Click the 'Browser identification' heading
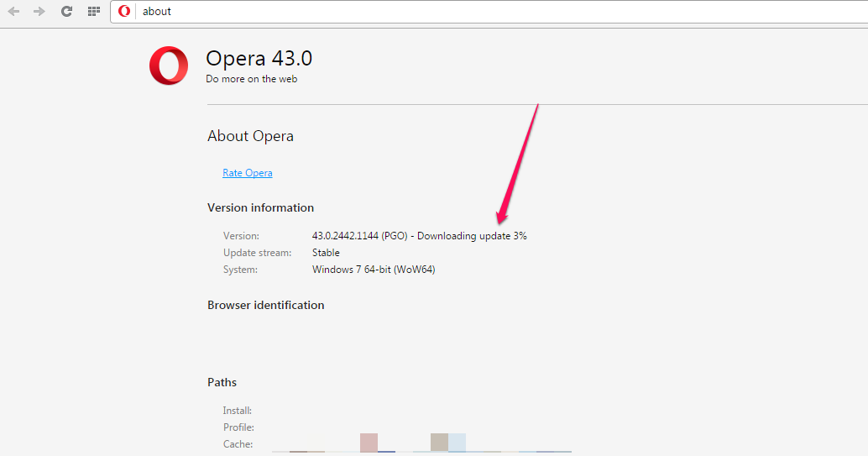 pos(266,306)
